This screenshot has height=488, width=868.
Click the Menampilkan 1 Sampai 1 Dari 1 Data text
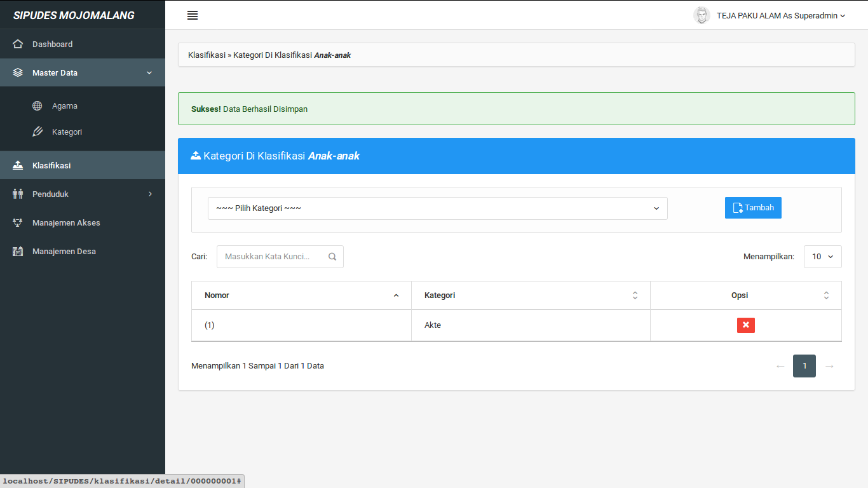point(257,366)
